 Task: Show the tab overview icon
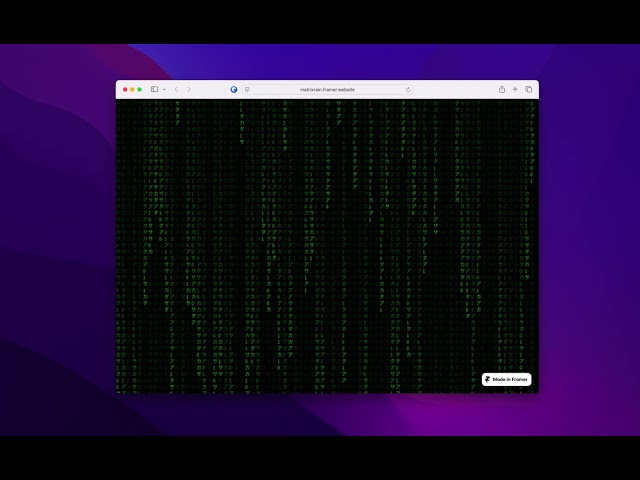coord(529,89)
